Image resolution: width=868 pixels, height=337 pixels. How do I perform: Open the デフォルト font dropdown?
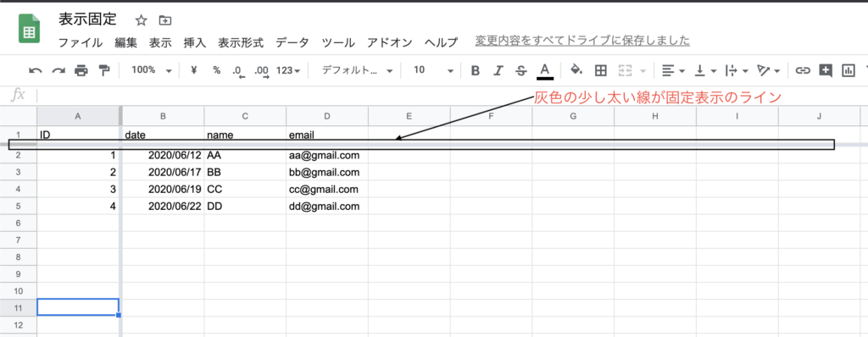358,70
